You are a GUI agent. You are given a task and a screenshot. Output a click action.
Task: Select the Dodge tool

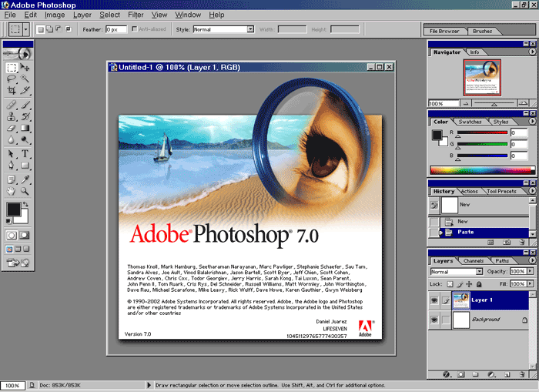25,139
